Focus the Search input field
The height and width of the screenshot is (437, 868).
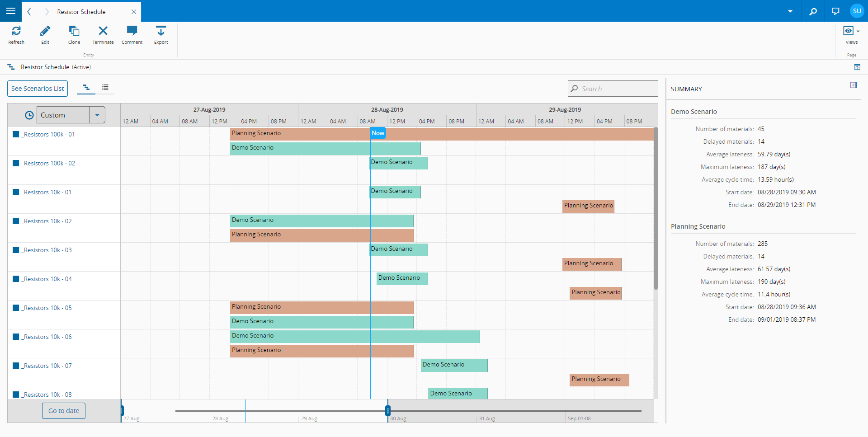point(613,89)
